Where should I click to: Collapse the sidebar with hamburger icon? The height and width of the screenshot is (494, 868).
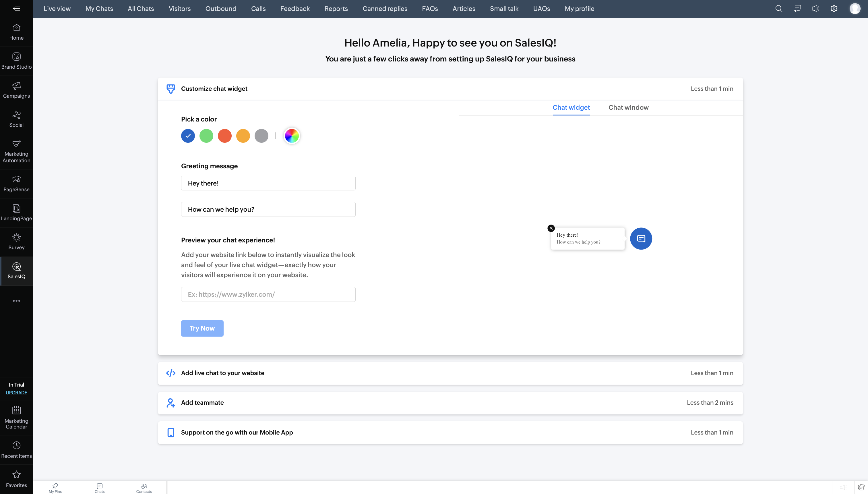click(x=16, y=9)
